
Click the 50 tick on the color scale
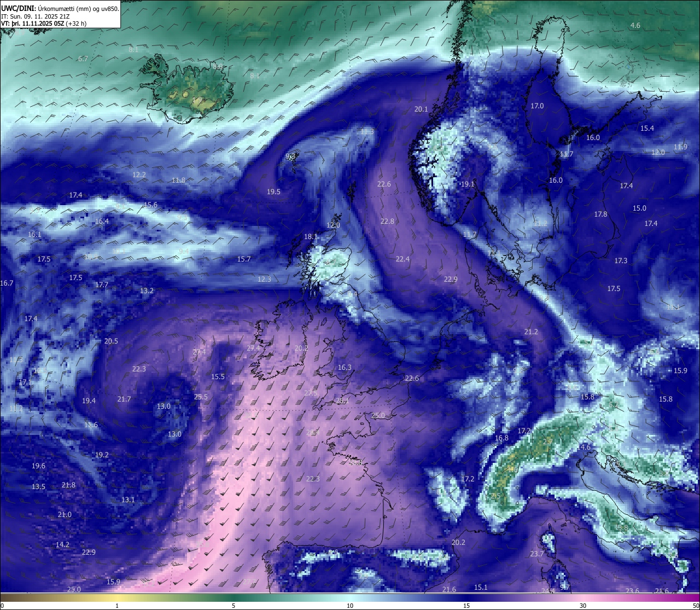(696, 606)
